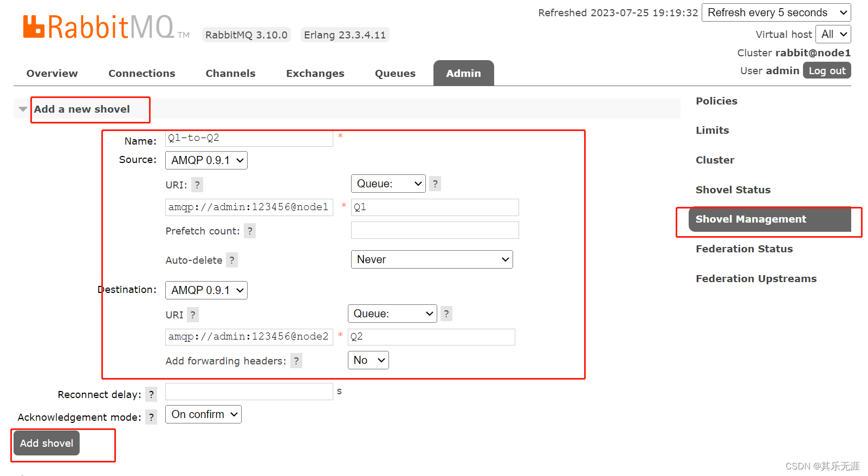Click the cluster name rabbit@node1

813,53
